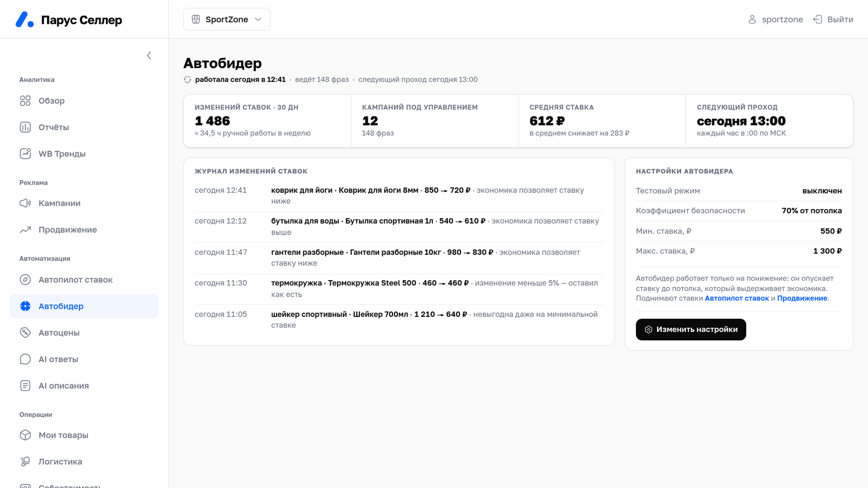The height and width of the screenshot is (488, 868).
Task: Click the Автопилот ставок compass icon
Action: (x=25, y=280)
